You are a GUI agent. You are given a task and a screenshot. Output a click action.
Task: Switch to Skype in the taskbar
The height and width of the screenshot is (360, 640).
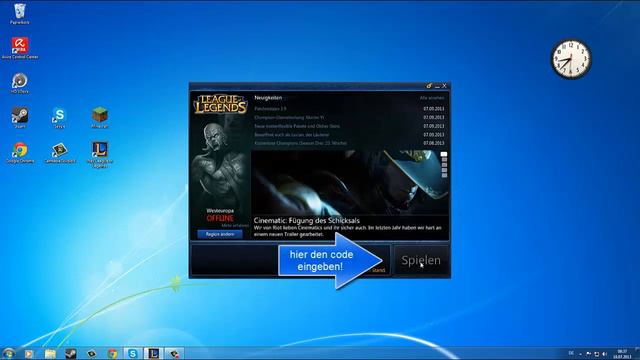[133, 353]
